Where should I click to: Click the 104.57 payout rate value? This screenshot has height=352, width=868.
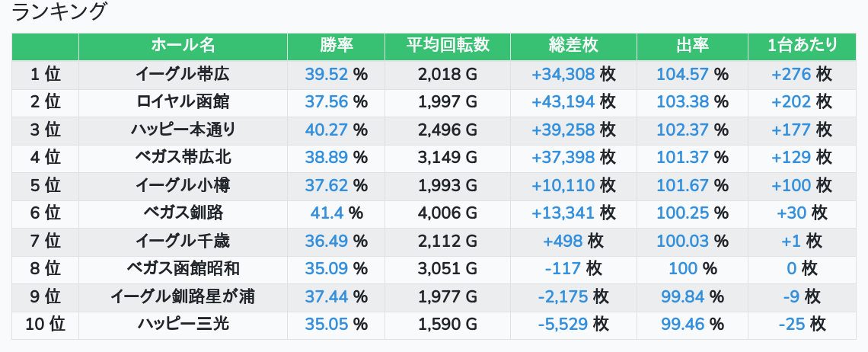682,75
